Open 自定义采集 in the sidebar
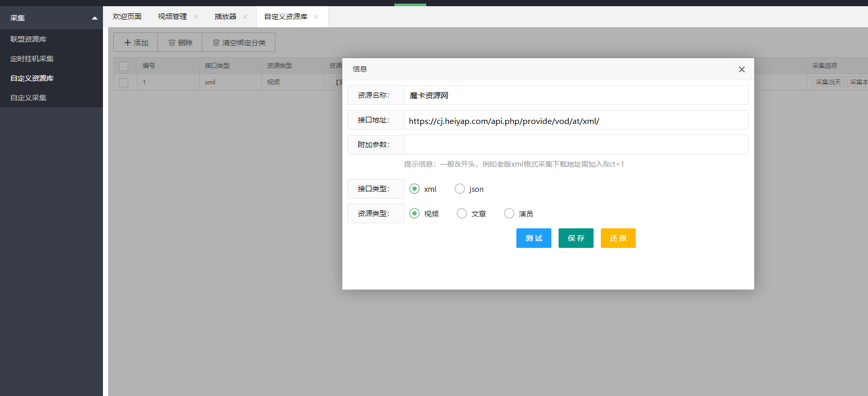Viewport: 868px width, 396px height. pos(51,98)
